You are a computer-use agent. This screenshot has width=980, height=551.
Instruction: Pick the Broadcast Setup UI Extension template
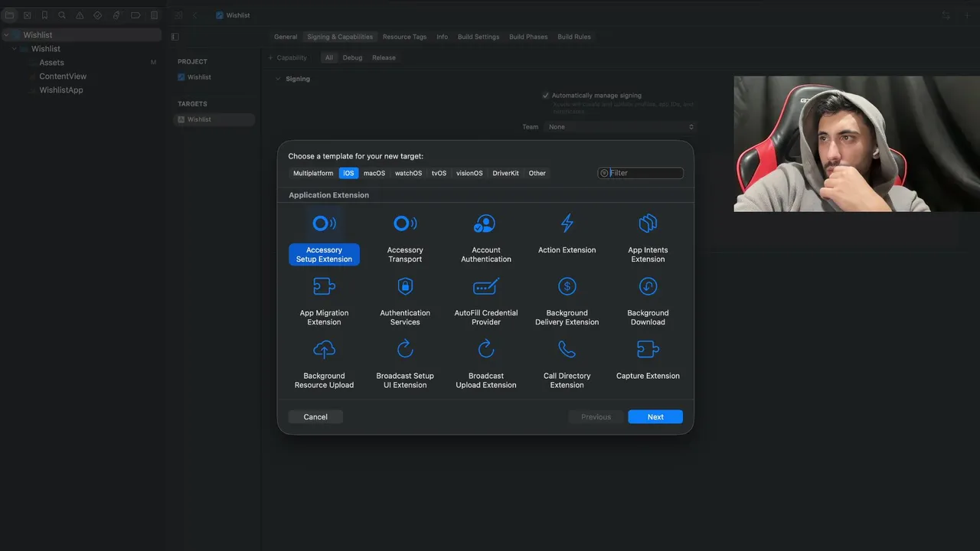(405, 364)
